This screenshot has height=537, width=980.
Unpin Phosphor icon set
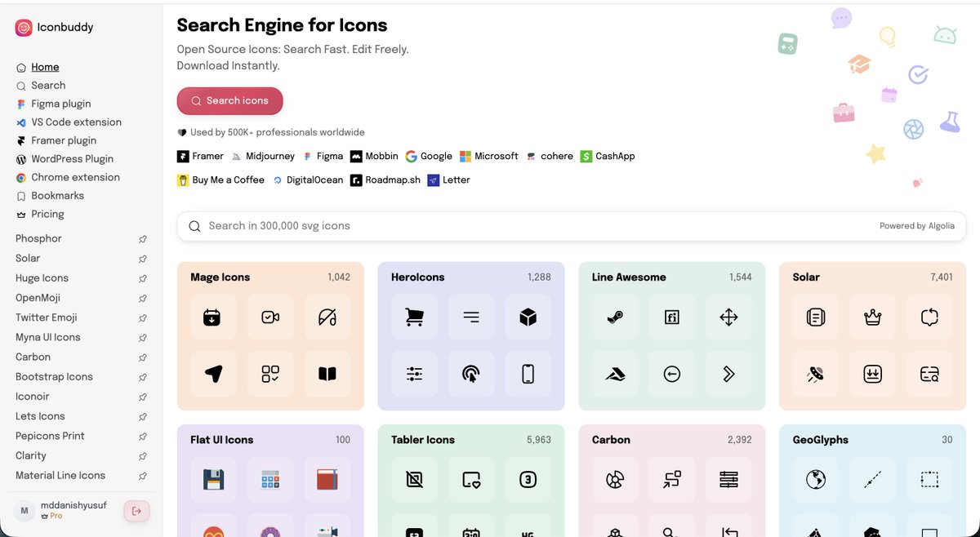[143, 239]
